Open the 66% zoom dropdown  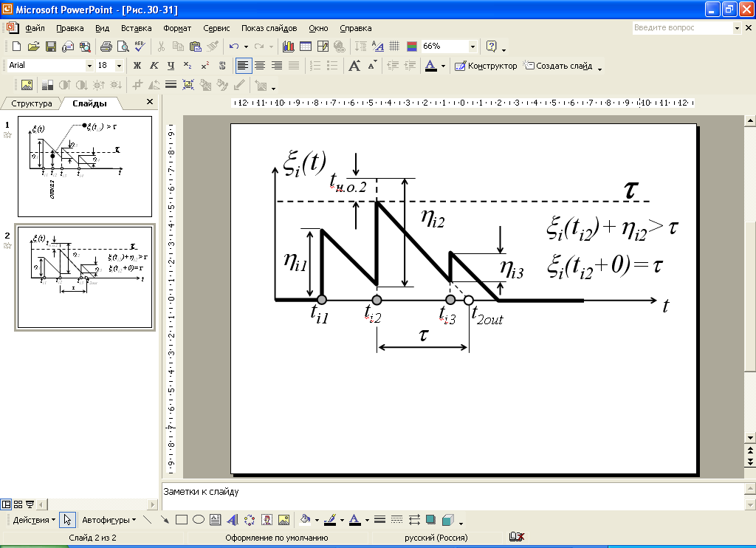tap(473, 47)
